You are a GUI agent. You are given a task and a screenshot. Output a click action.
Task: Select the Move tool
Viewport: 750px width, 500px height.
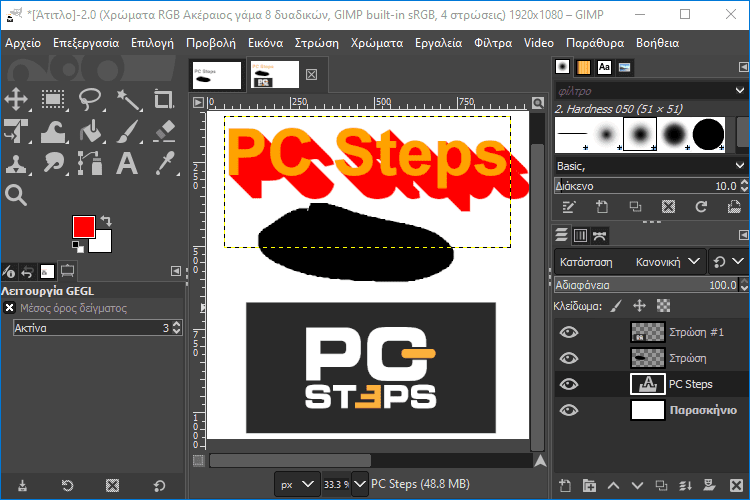[x=16, y=100]
